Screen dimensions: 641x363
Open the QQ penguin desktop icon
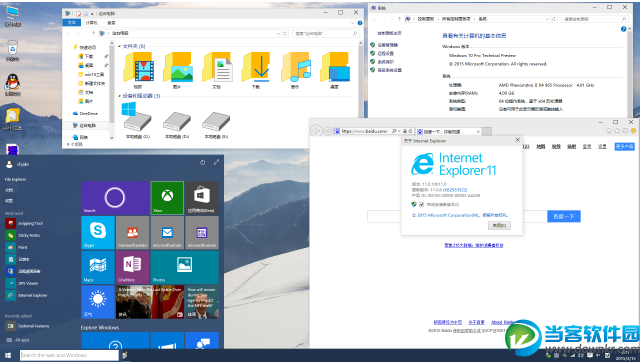pos(12,85)
